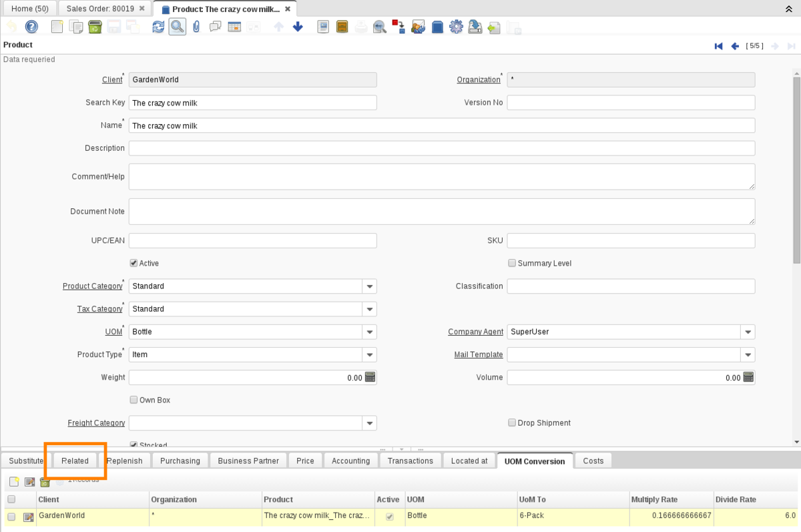
Task: Expand the Company Agent dropdown
Action: [x=748, y=332]
